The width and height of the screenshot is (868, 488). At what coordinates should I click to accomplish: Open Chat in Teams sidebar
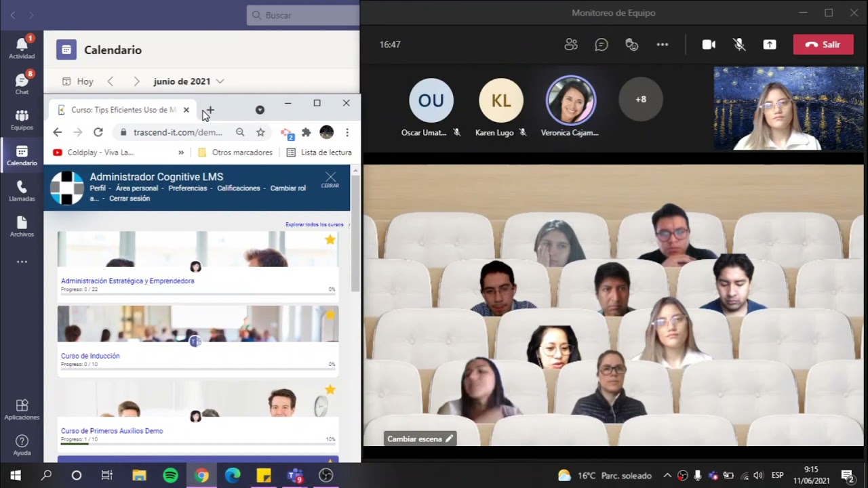[22, 83]
